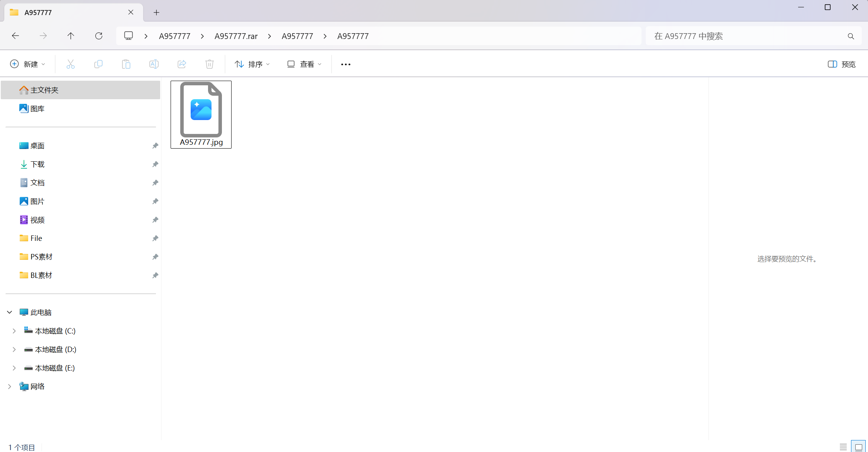Click the Rename icon in toolbar

[154, 64]
